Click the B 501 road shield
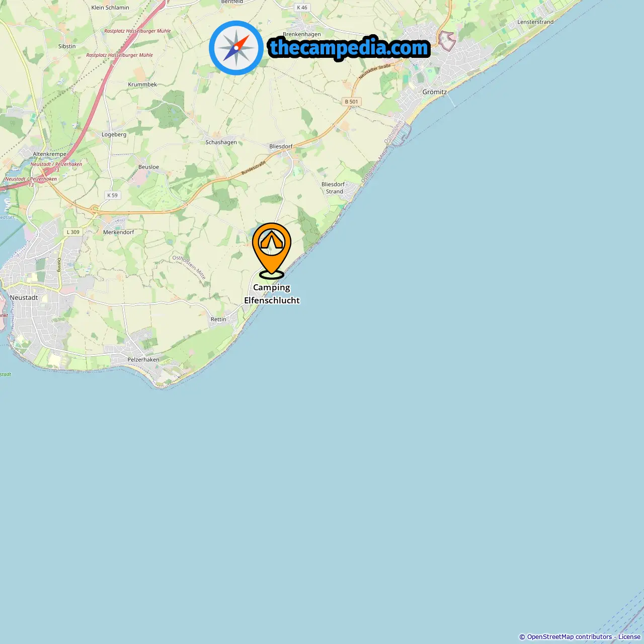The width and height of the screenshot is (644, 644). [x=352, y=102]
